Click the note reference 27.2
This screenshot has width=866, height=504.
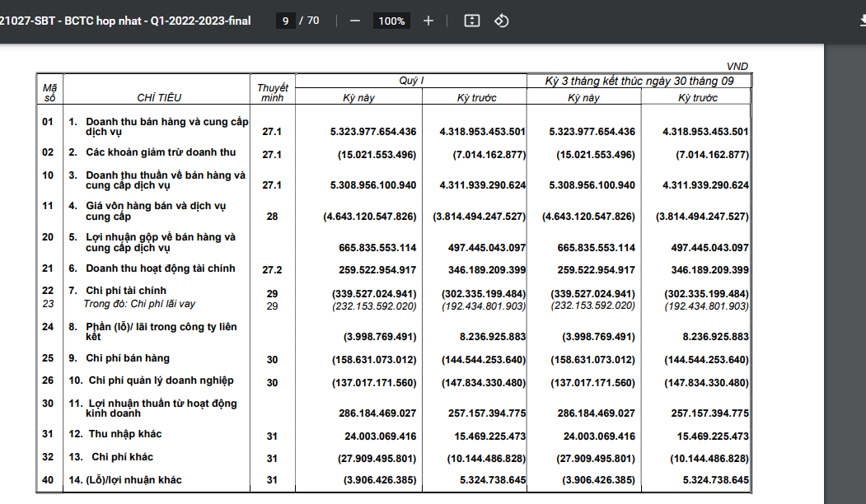(x=272, y=270)
